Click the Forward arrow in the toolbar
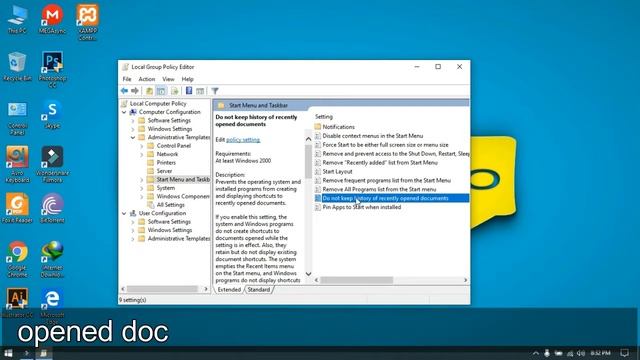 click(x=135, y=91)
